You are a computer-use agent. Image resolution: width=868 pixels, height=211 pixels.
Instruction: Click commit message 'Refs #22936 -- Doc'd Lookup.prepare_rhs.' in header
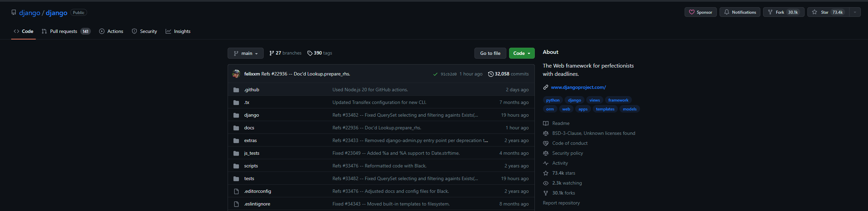[306, 74]
